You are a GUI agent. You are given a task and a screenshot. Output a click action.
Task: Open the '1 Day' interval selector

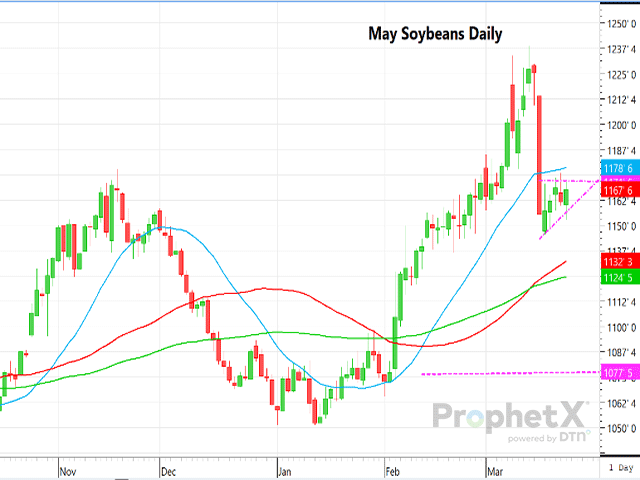pos(619,467)
